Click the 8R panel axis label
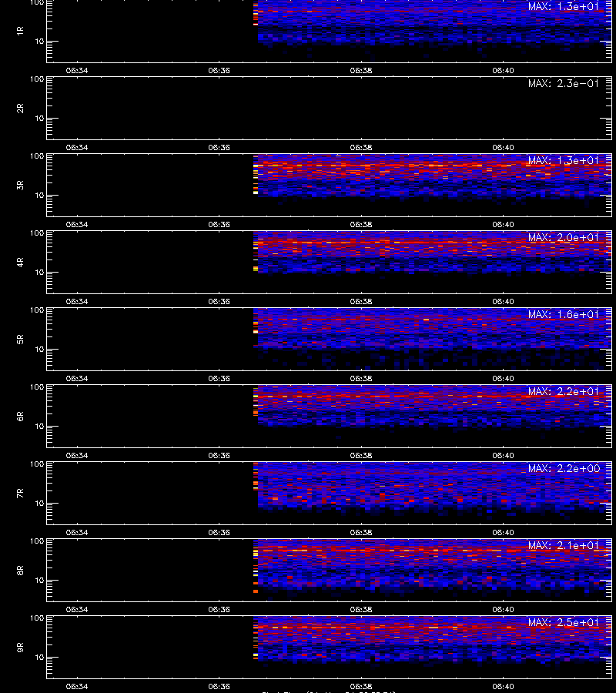The image size is (616, 693). (x=20, y=570)
